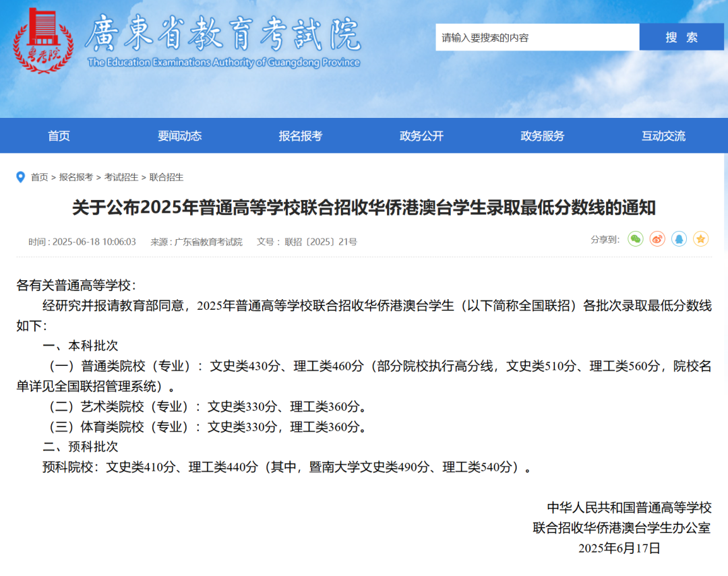Click the timestamp 2025-06-18 10:06:03
Screen dimensions: 728x576
[x=94, y=242]
